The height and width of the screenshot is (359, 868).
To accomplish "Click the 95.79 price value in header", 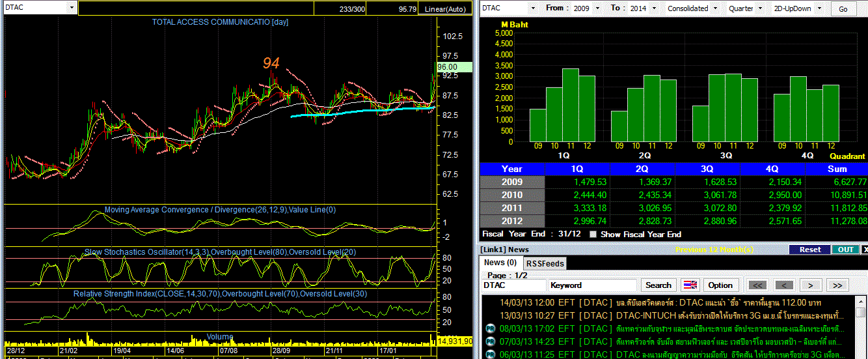I will tap(407, 9).
